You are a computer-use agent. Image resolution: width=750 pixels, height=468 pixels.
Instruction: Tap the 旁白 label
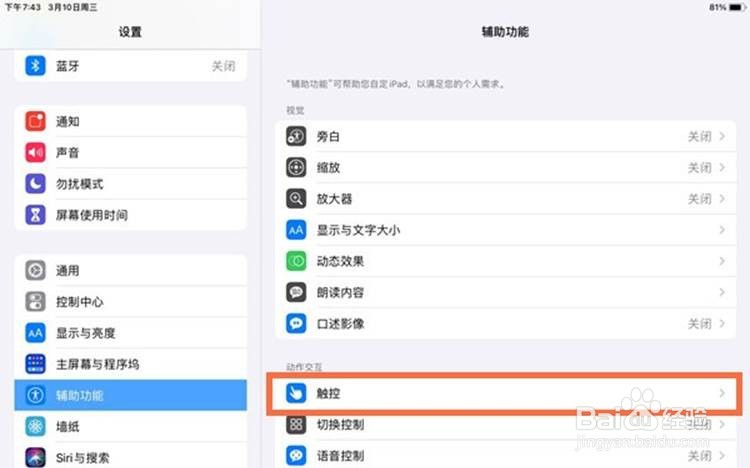[x=328, y=137]
